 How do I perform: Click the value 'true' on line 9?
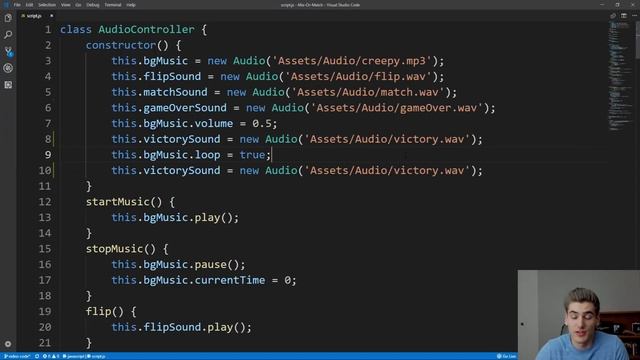pos(252,155)
